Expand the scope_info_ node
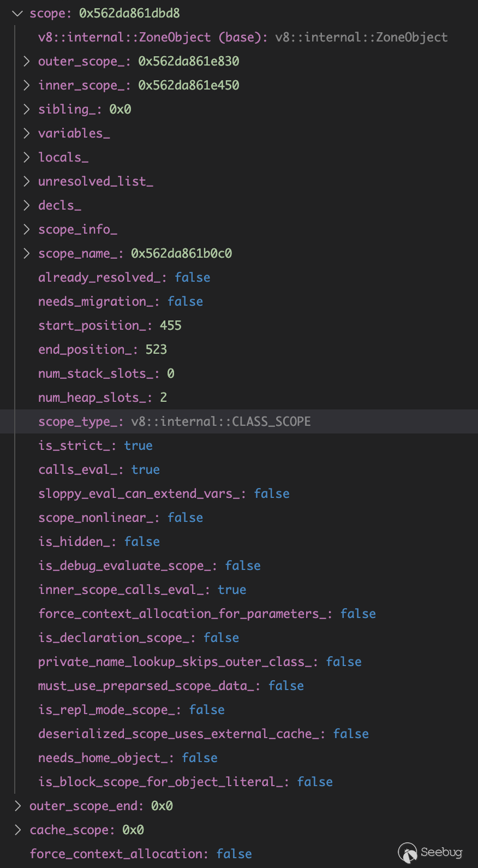The width and height of the screenshot is (478, 868). tap(26, 229)
